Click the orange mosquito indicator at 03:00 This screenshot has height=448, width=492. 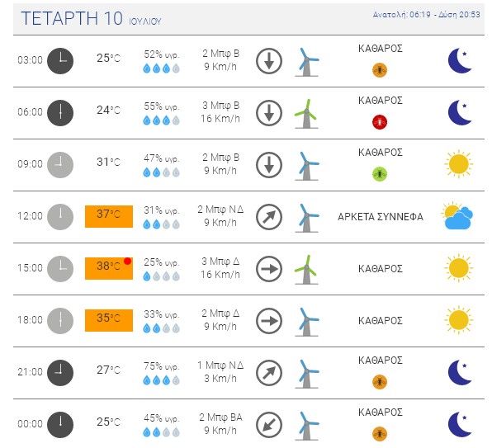pos(380,70)
